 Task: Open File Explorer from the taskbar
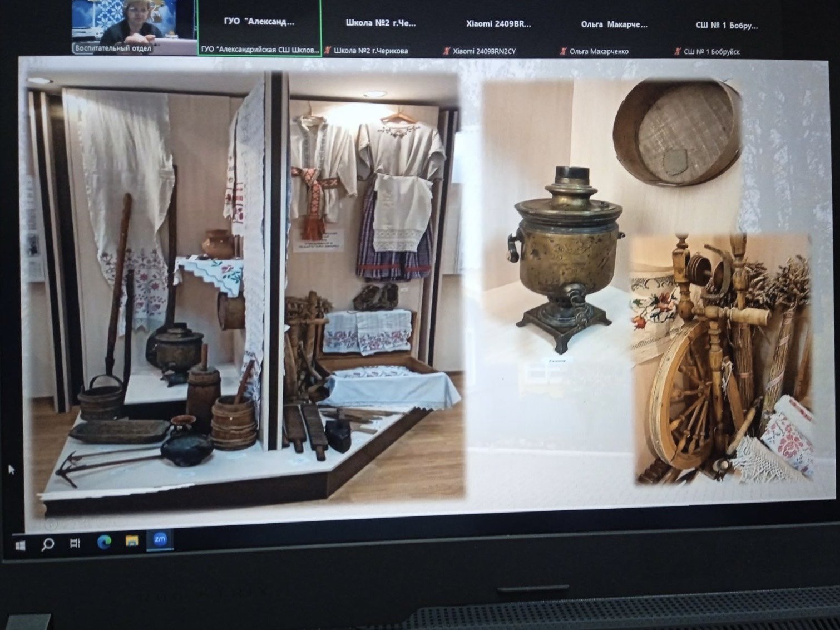pos(132,540)
